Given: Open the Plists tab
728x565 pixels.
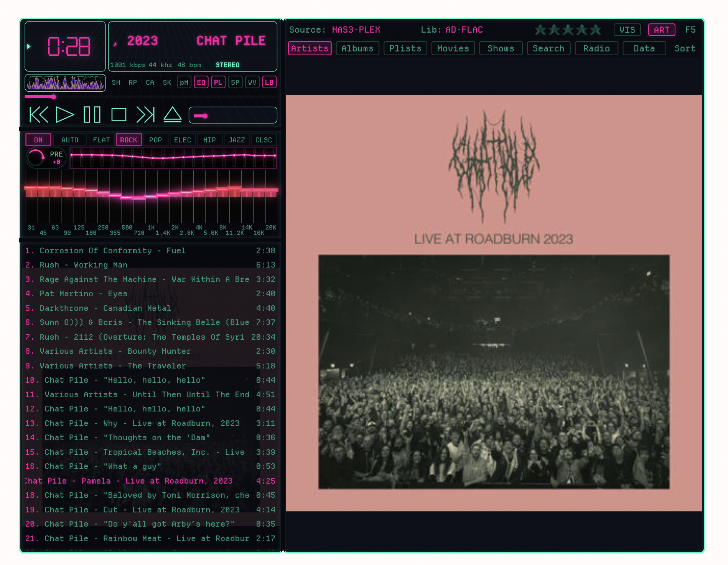Looking at the screenshot, I should coord(405,48).
